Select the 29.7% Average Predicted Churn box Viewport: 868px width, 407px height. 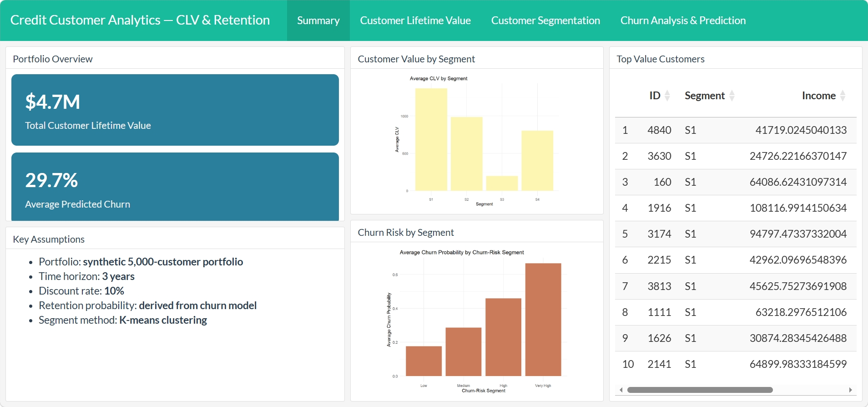tap(175, 187)
